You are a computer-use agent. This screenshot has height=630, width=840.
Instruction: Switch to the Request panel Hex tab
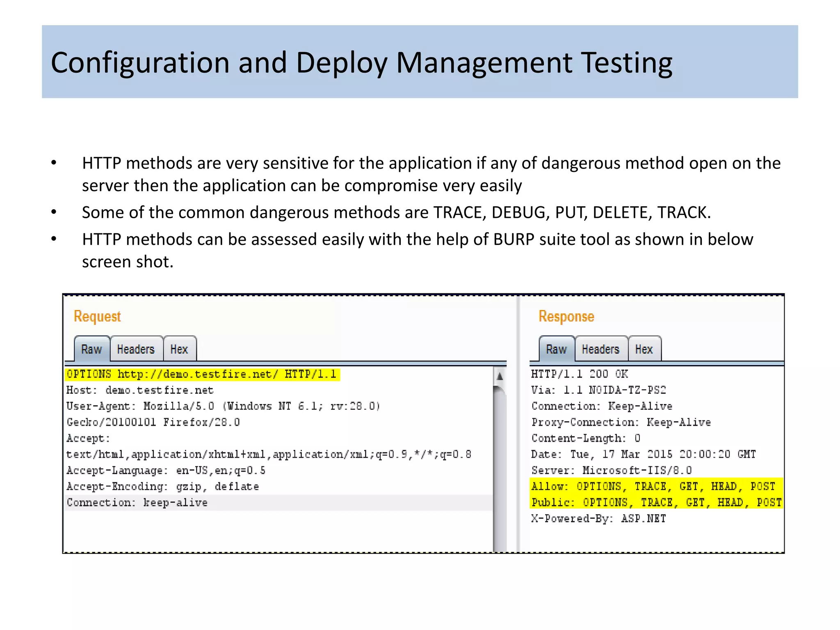180,349
